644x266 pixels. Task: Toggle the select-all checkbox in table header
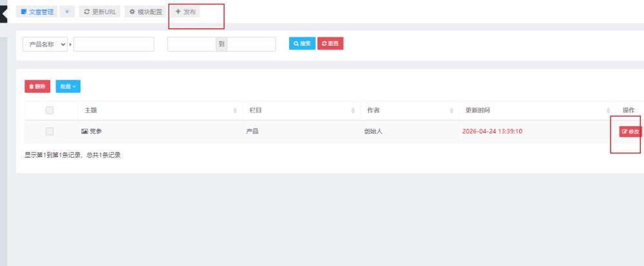[x=50, y=111]
